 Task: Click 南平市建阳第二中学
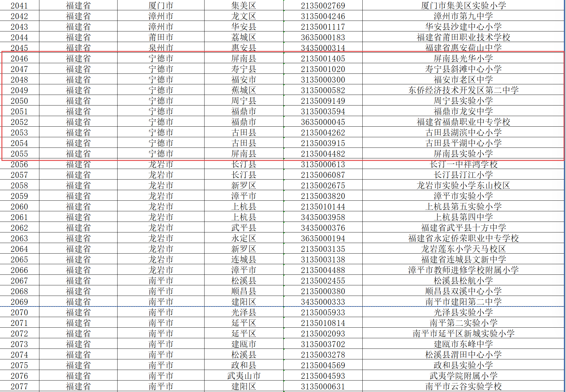(463, 302)
